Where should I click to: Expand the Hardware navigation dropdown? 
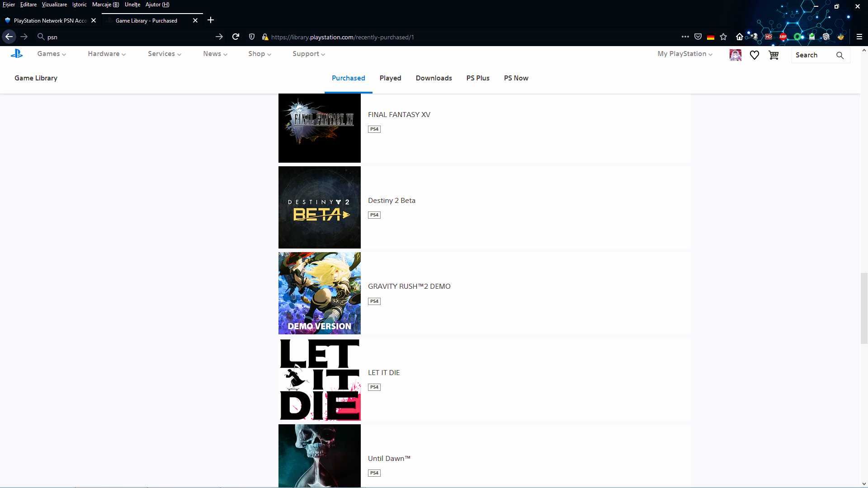pos(105,54)
